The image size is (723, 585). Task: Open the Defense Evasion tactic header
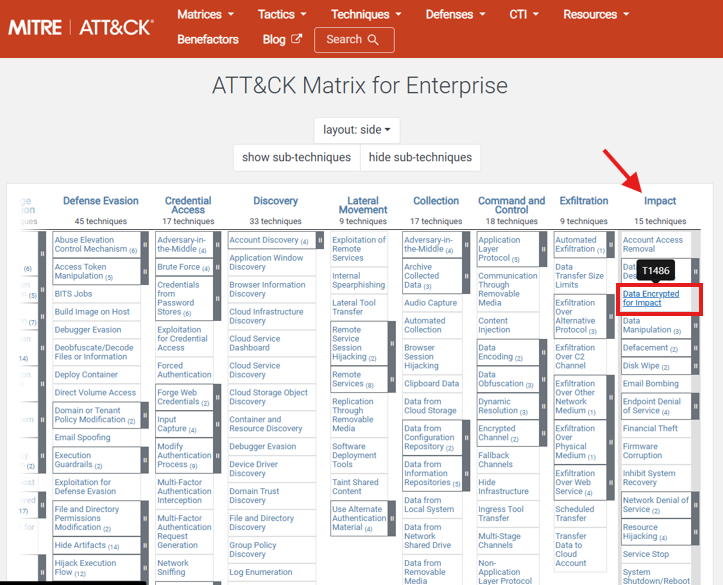tap(100, 201)
